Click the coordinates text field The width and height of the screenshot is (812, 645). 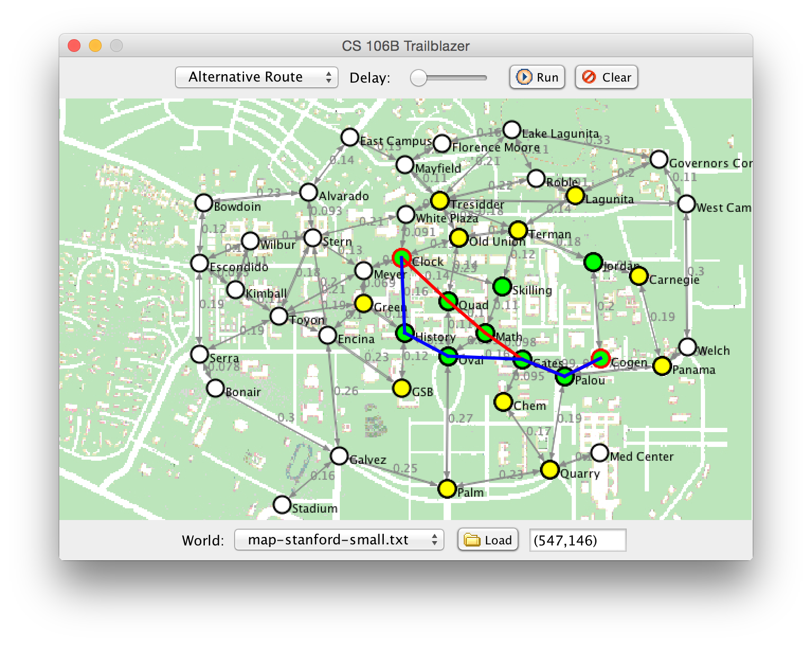[578, 540]
